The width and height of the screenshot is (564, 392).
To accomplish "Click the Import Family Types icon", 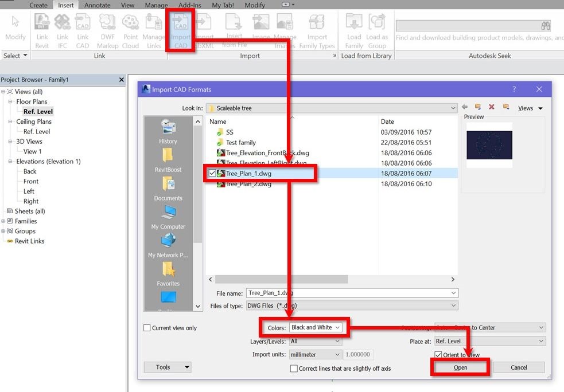I will coord(317,31).
